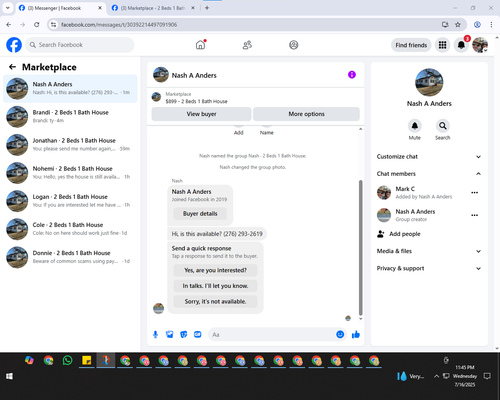This screenshot has height=400, width=500.
Task: Toggle the purple conversation information icon
Action: coord(352,75)
